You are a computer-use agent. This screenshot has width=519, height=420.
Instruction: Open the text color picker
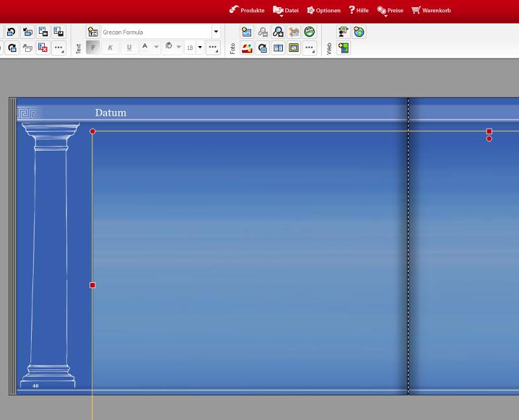[150, 47]
